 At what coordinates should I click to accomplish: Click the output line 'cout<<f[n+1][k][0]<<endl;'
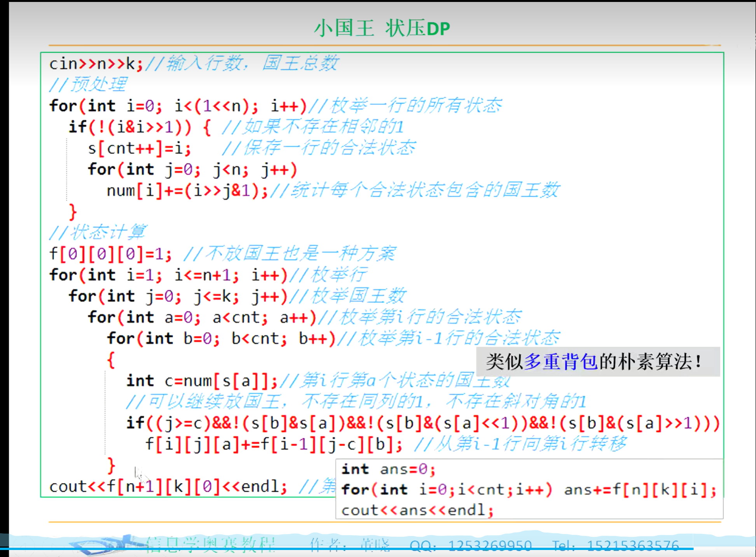pyautogui.click(x=168, y=486)
